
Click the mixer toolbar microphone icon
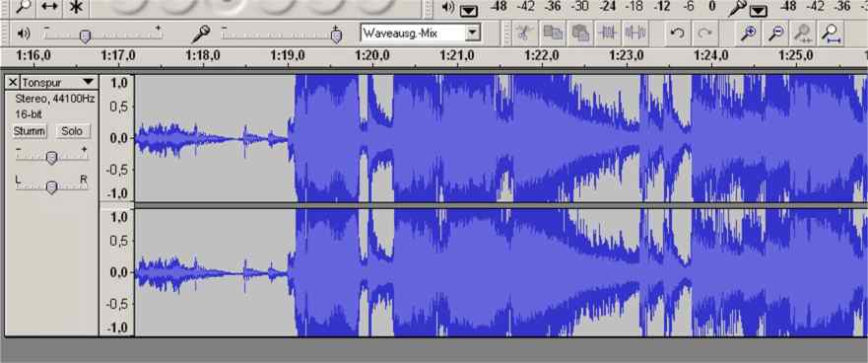point(200,34)
